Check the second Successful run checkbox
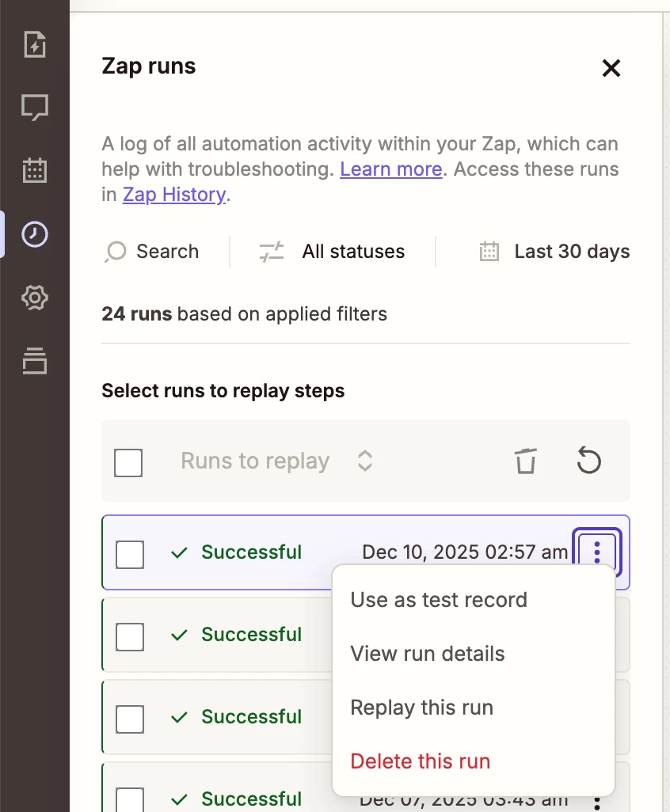The height and width of the screenshot is (812, 670). pos(130,636)
